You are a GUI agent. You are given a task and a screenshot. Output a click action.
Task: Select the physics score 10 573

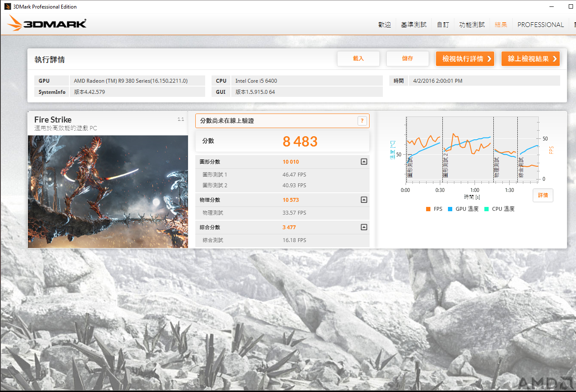pos(291,200)
